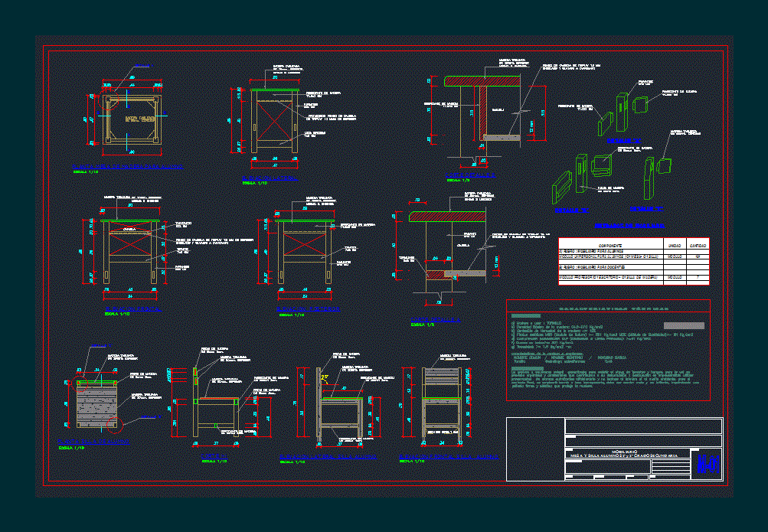Select the 'ELEVACION LATERAL' drawing title
768x532 pixels.
(270, 178)
